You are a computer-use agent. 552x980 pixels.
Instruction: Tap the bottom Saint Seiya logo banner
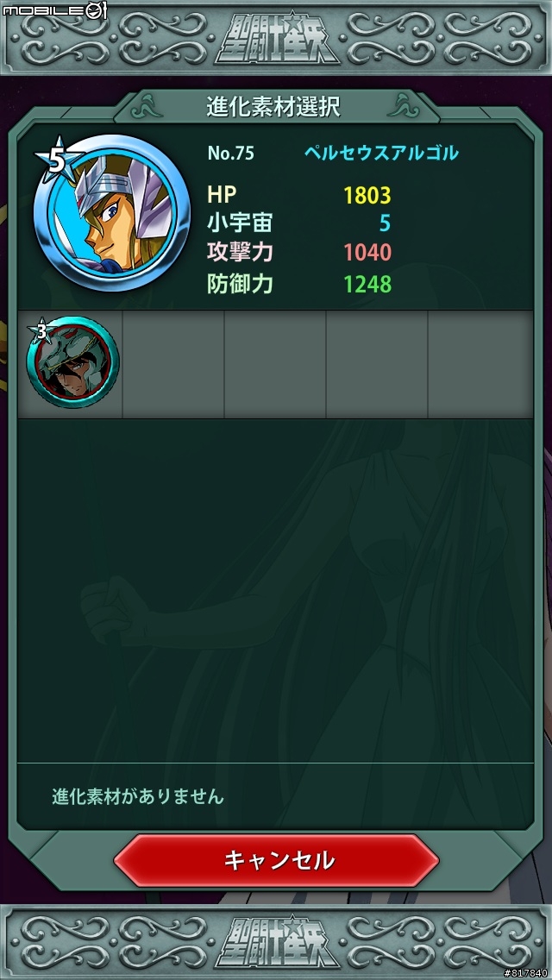click(x=276, y=942)
